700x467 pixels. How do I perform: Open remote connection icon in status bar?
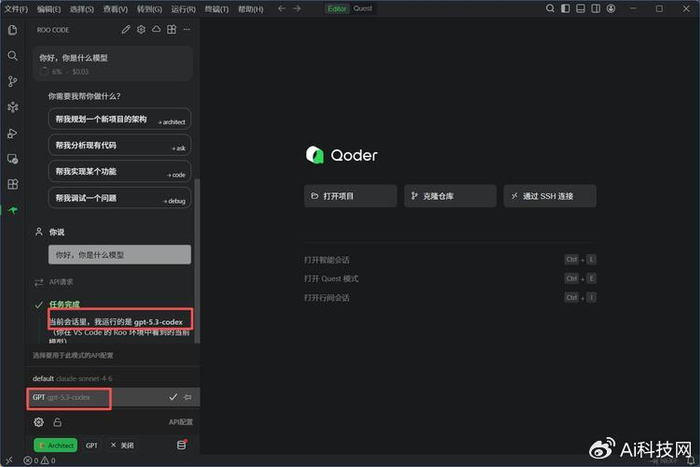tap(9, 460)
